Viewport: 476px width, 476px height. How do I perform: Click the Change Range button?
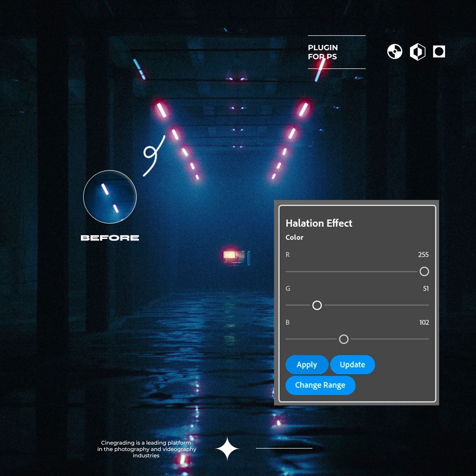(321, 385)
